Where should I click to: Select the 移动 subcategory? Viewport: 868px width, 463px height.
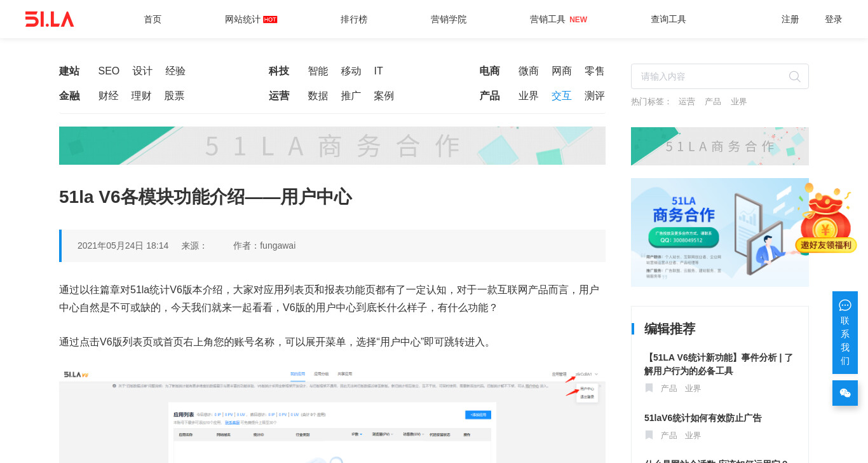(351, 71)
